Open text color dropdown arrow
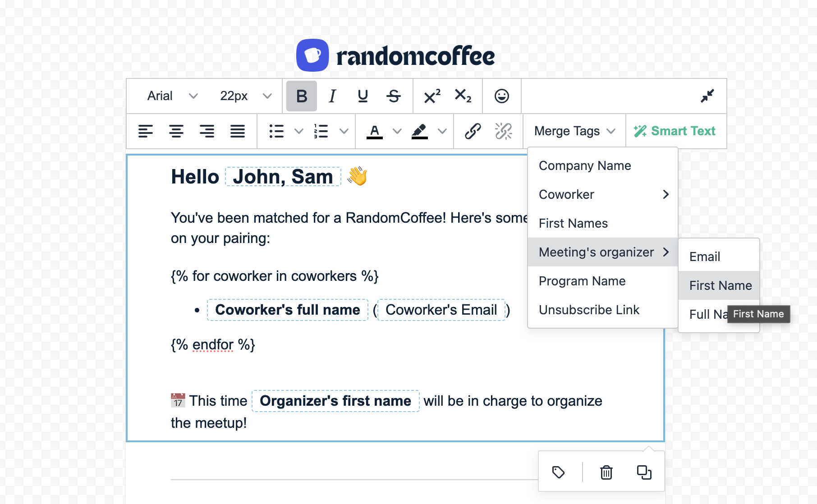The image size is (817, 504). [397, 131]
